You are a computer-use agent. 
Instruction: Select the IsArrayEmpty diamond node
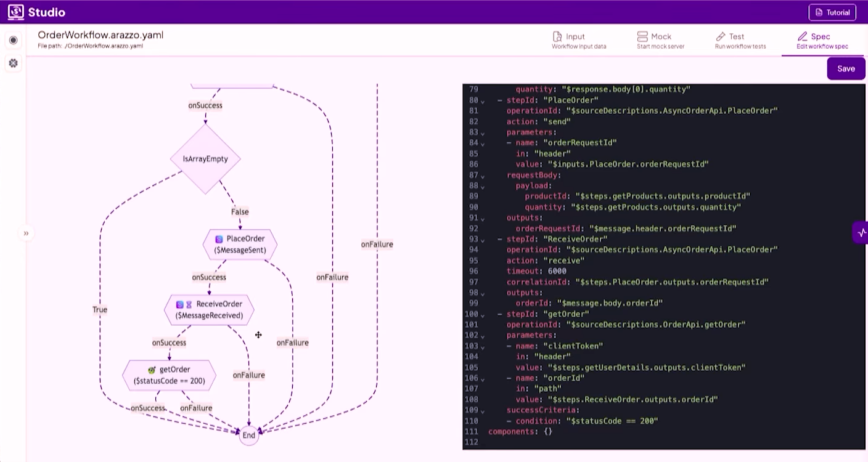205,159
